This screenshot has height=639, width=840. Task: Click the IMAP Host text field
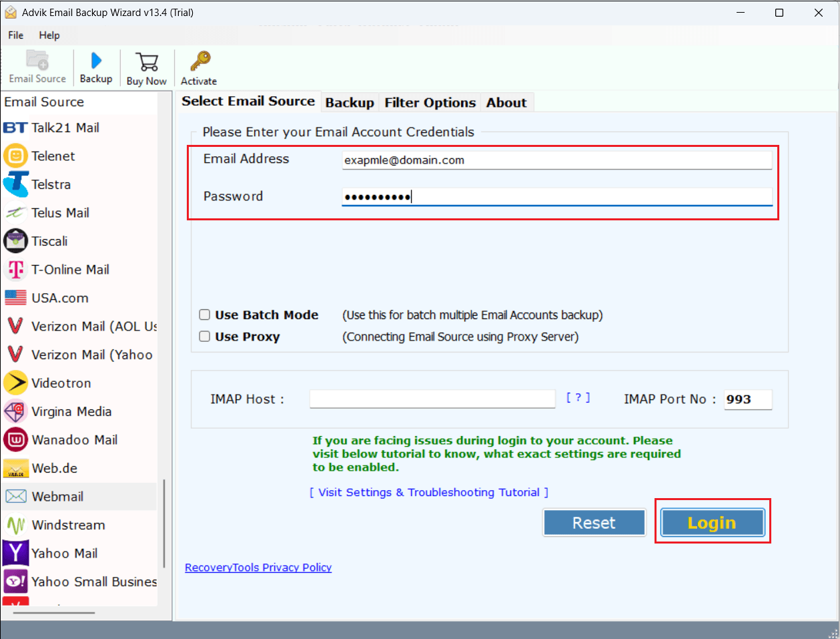click(x=432, y=399)
